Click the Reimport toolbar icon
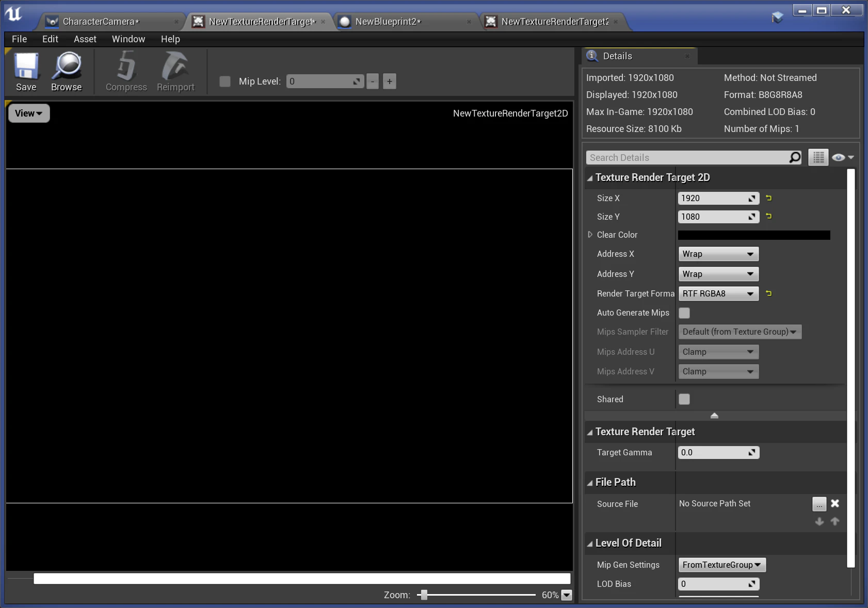Screen dimensions: 868x608 (175, 72)
